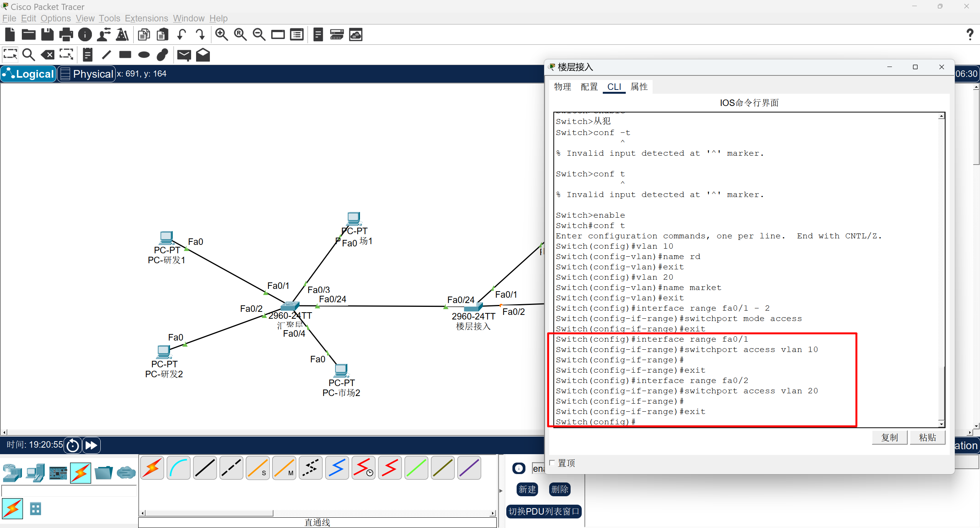
Task: Create a new file with the New icon
Action: tap(10, 35)
